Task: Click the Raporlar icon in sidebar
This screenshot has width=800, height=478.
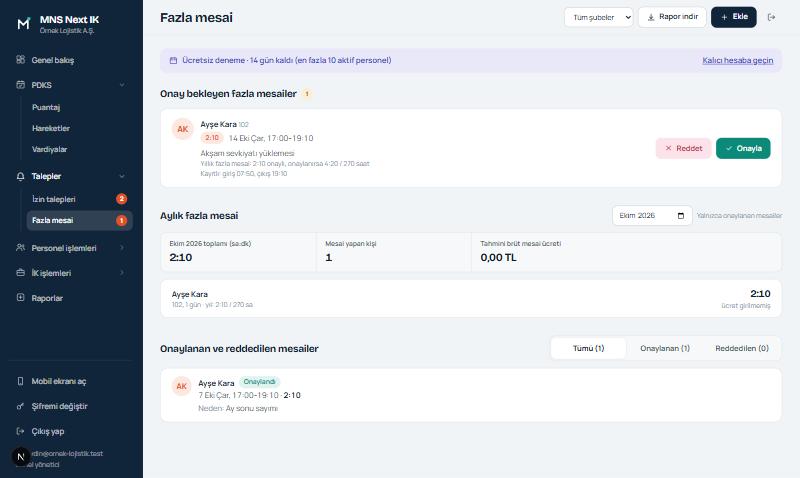Action: pyautogui.click(x=20, y=297)
